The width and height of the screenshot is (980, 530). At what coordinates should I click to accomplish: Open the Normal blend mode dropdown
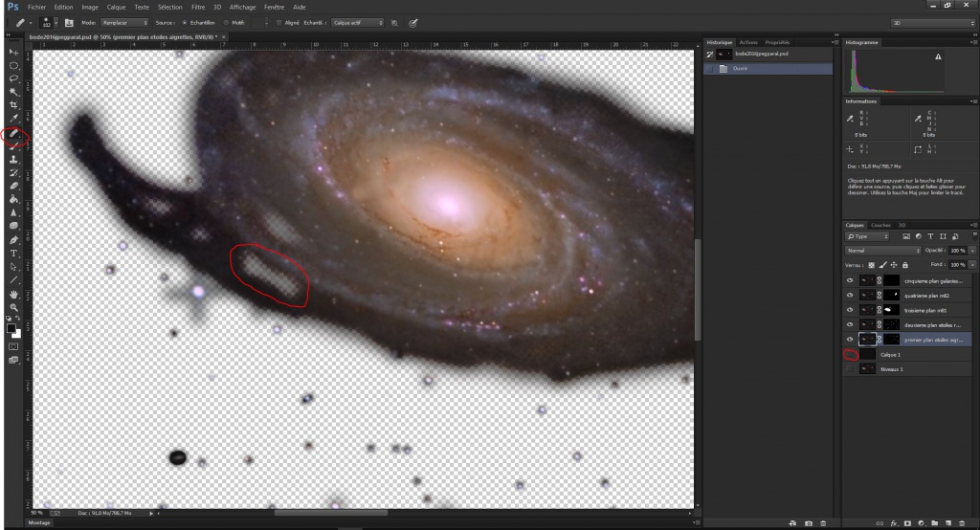882,250
